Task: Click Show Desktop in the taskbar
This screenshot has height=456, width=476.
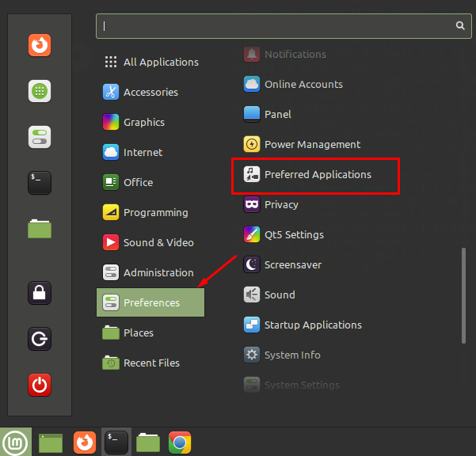Action: [x=51, y=443]
